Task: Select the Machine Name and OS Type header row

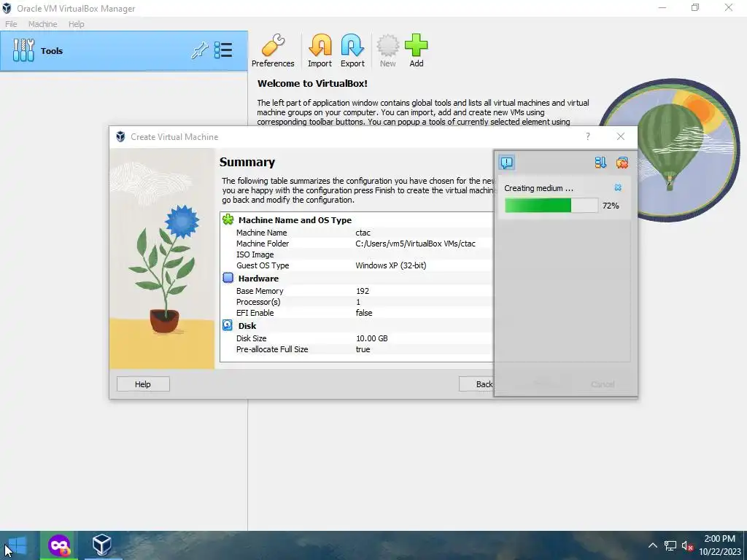Action: pos(357,220)
